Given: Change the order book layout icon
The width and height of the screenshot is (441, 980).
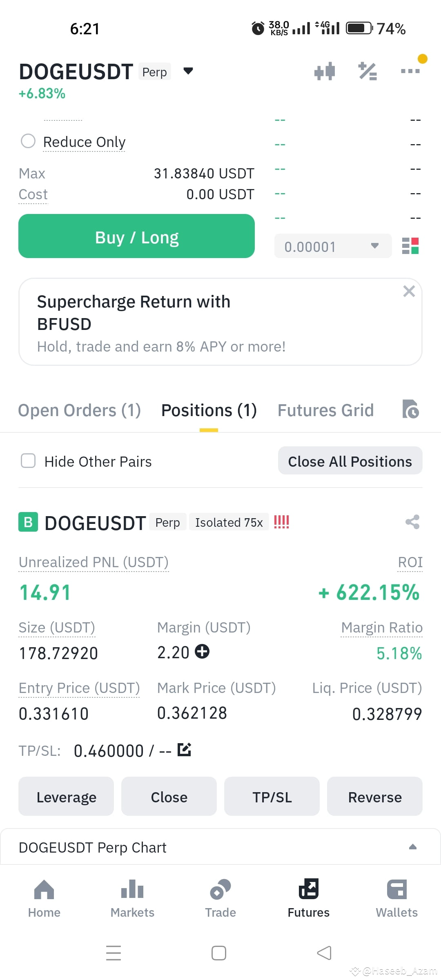Looking at the screenshot, I should click(410, 246).
